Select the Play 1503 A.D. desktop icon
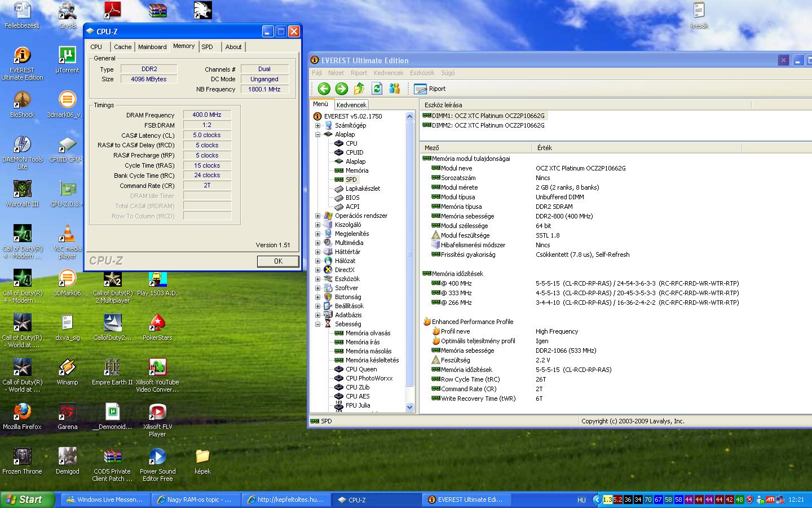The height and width of the screenshot is (508, 812). 157,283
